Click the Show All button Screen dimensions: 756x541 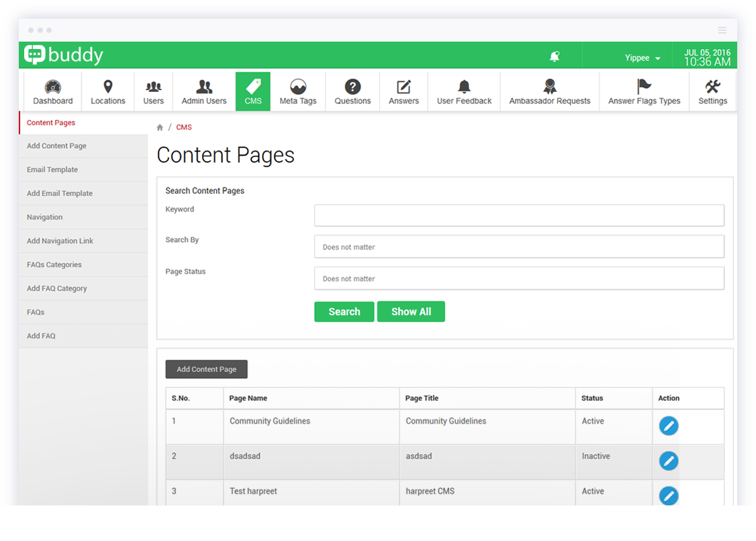(x=411, y=311)
